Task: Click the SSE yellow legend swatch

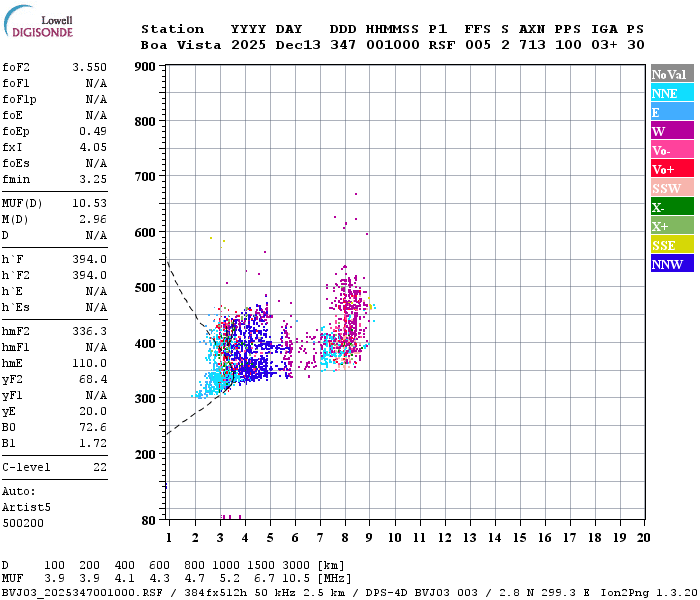Action: pos(672,245)
